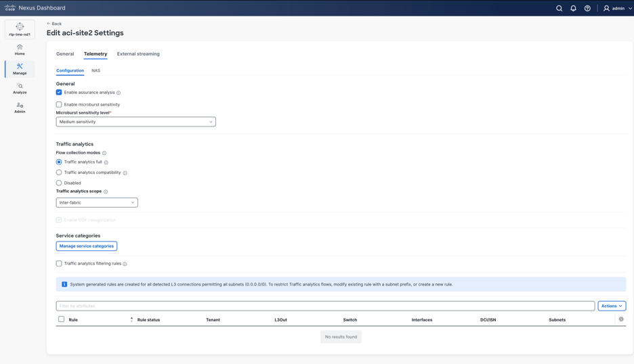Click the Rule status column header
This screenshot has width=634, height=364.
(148, 319)
